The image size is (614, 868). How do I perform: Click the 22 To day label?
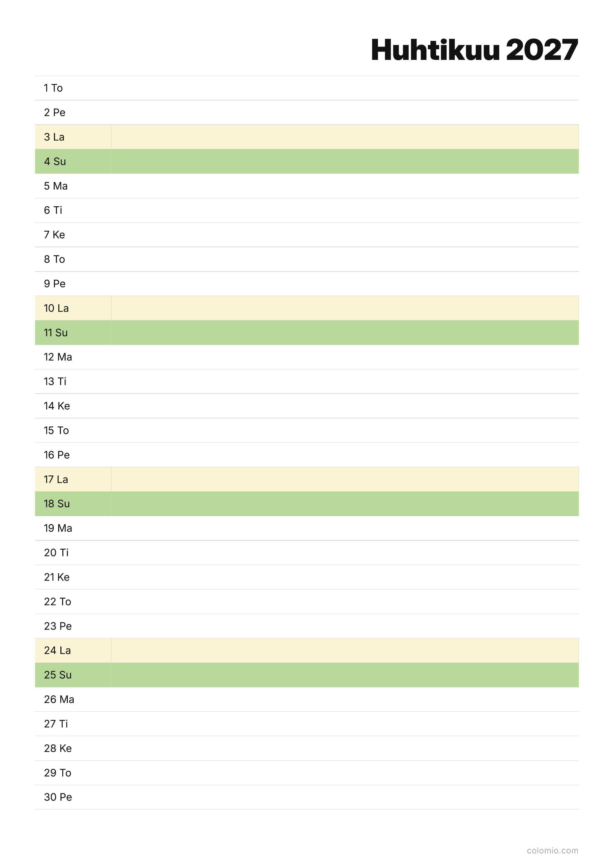point(57,602)
